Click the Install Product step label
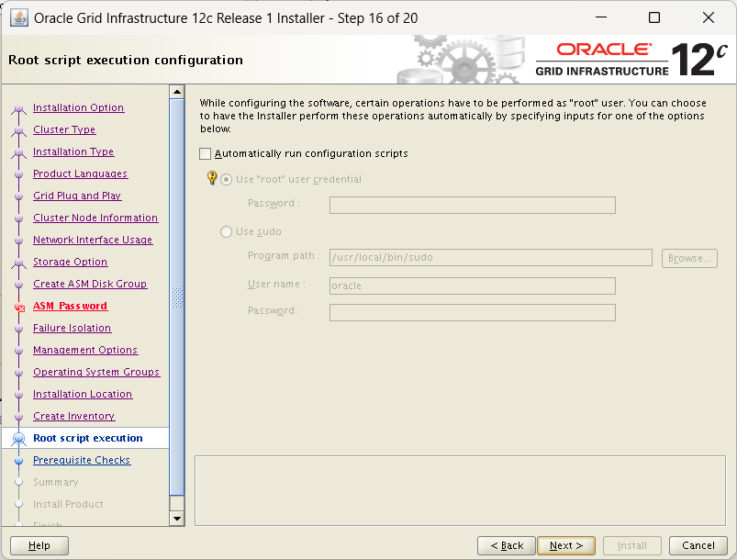 (68, 504)
